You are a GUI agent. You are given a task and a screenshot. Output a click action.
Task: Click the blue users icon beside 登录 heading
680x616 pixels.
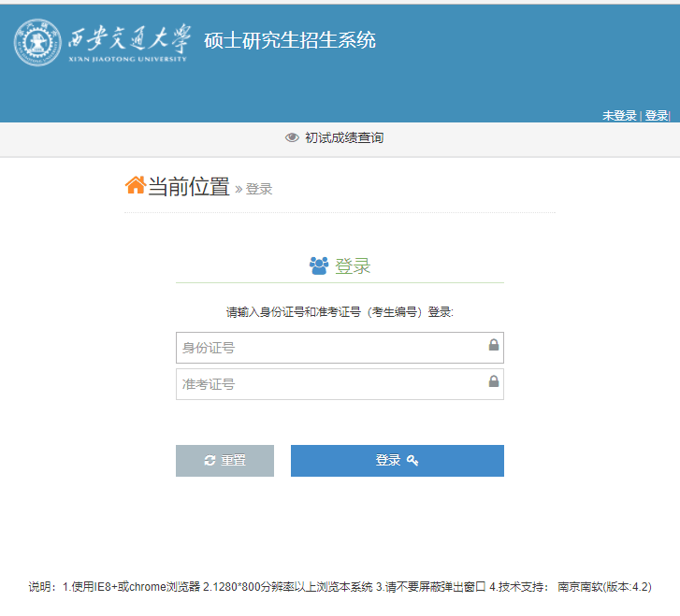[x=319, y=266]
